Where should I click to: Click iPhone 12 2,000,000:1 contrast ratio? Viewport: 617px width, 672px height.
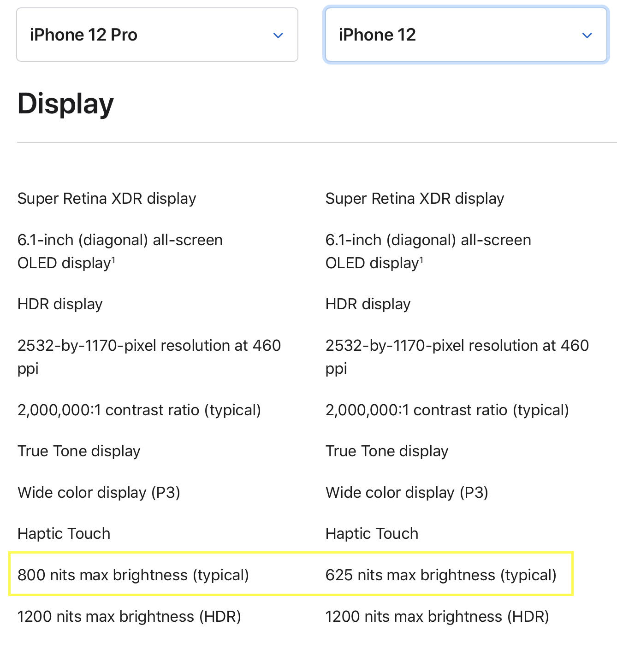coord(447,410)
